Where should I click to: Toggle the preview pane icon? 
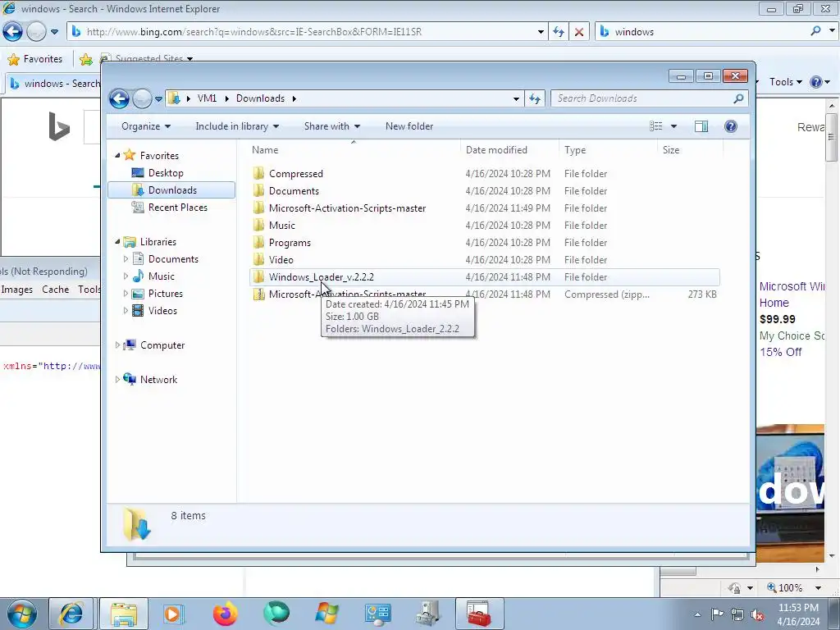tap(701, 126)
